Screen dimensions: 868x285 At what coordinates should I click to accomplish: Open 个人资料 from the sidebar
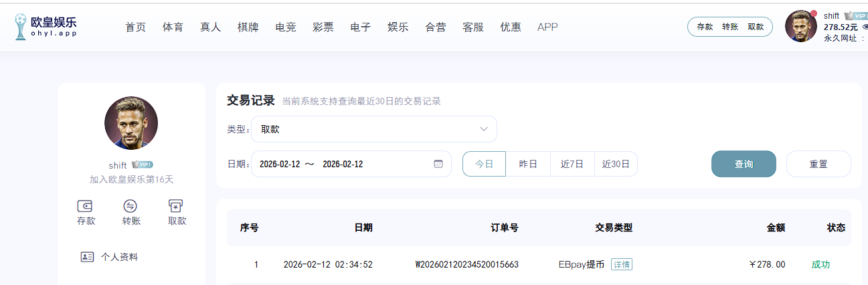[x=118, y=257]
